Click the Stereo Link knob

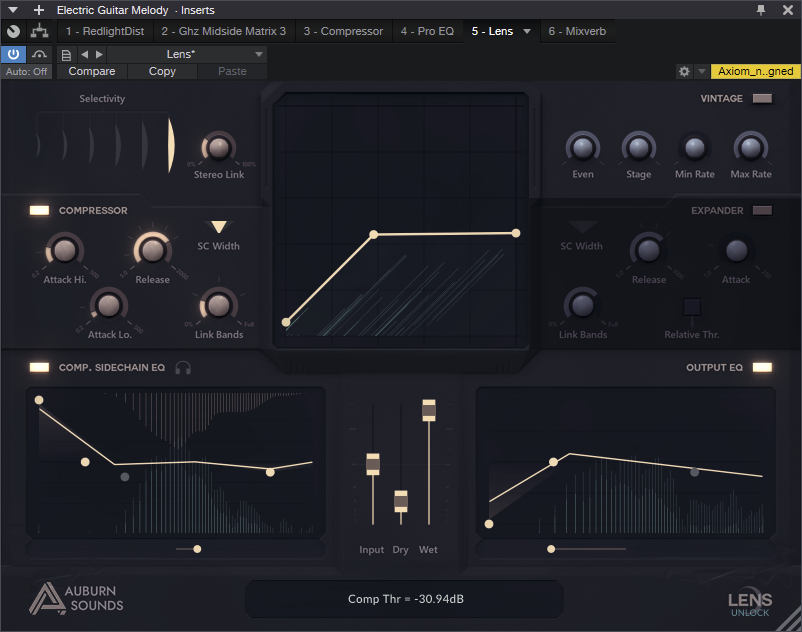point(219,148)
